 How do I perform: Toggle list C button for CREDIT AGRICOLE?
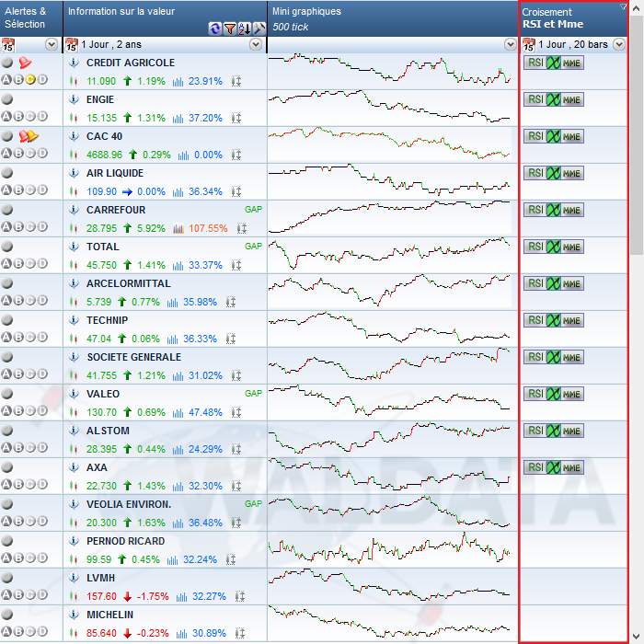30,79
